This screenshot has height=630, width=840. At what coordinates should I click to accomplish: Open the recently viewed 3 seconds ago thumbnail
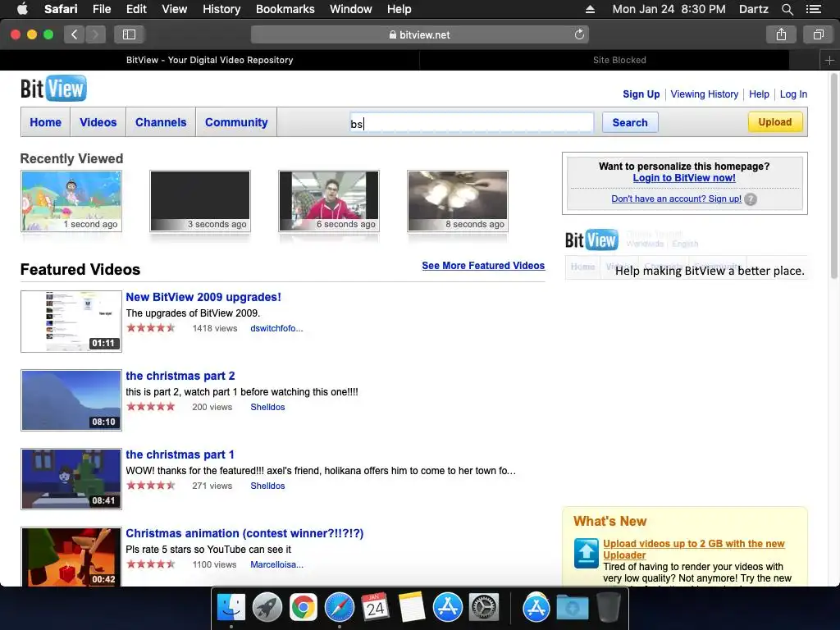coord(200,201)
